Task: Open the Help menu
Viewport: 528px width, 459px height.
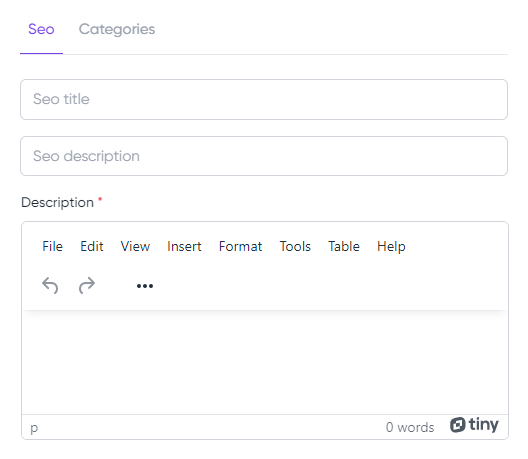Action: click(391, 246)
